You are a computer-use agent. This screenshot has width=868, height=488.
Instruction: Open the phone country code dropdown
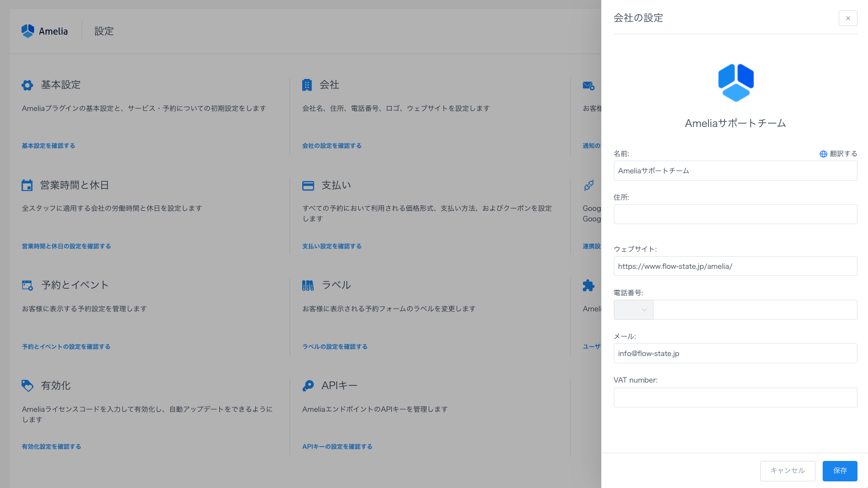[634, 310]
